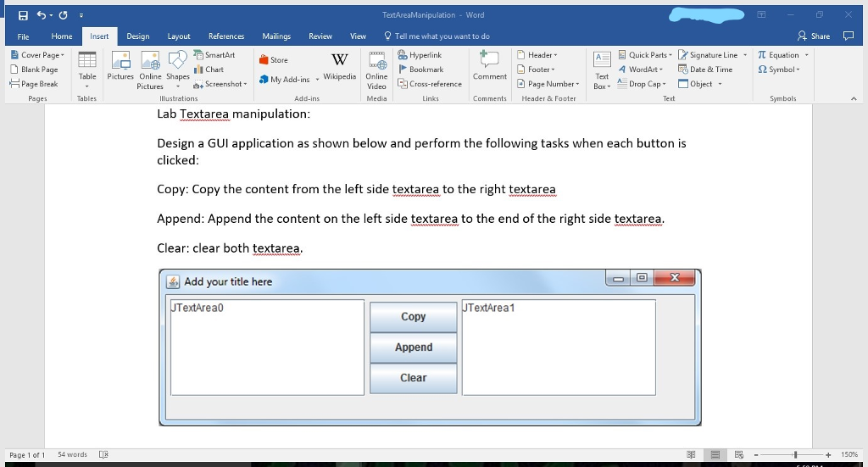Click the zoom slider in the status bar
Screen dimensions: 868x467
[x=797, y=455]
